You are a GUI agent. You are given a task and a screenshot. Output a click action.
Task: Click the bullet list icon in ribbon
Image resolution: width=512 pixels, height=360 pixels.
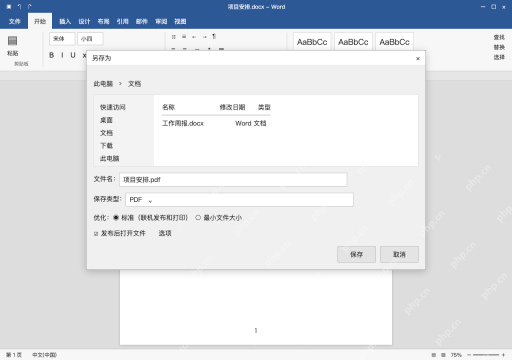174,37
